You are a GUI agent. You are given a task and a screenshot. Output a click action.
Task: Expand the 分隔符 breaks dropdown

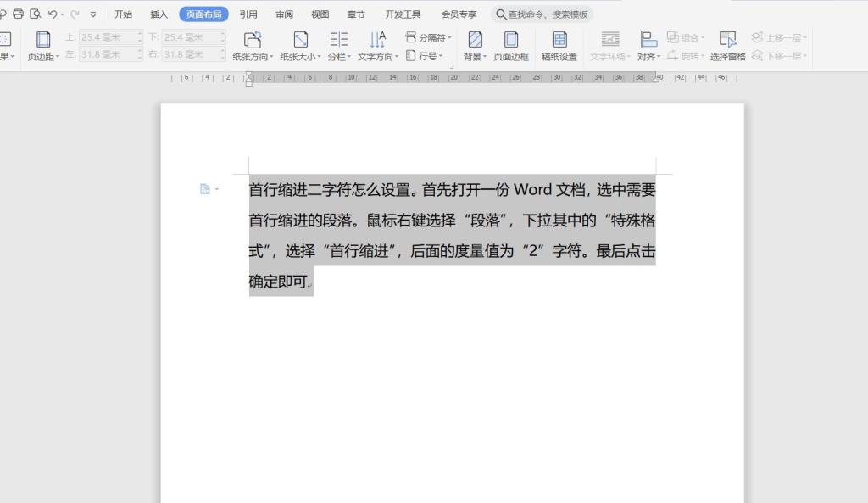429,37
